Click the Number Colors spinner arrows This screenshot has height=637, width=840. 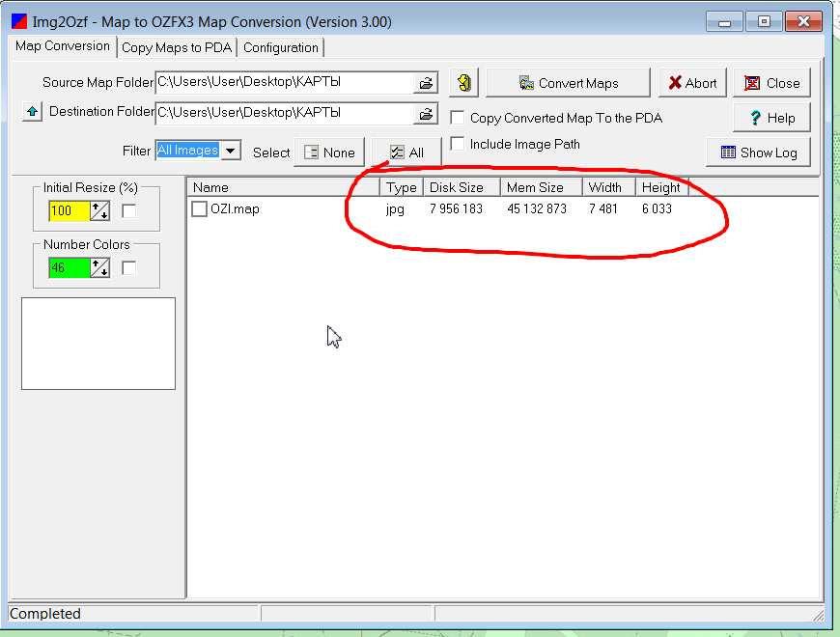99,267
